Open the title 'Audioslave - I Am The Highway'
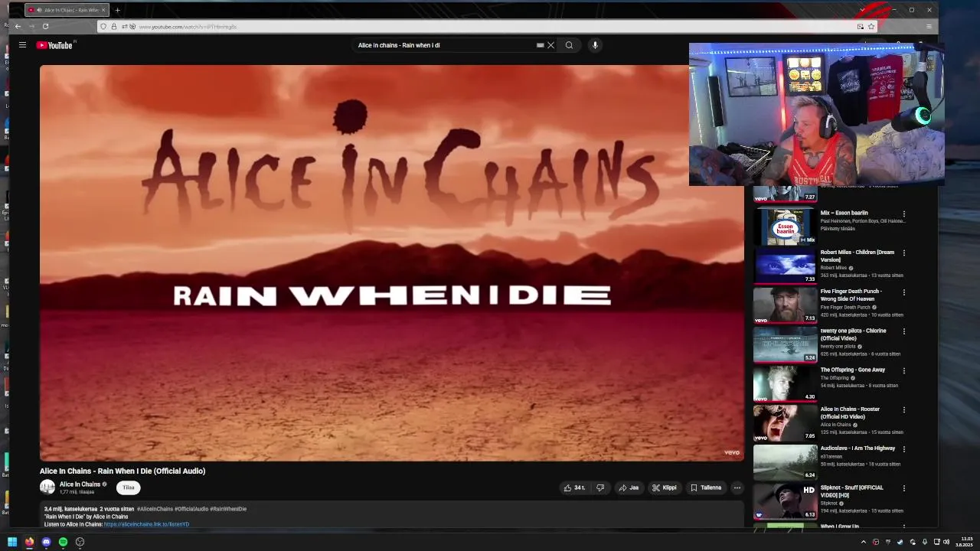 (857, 448)
